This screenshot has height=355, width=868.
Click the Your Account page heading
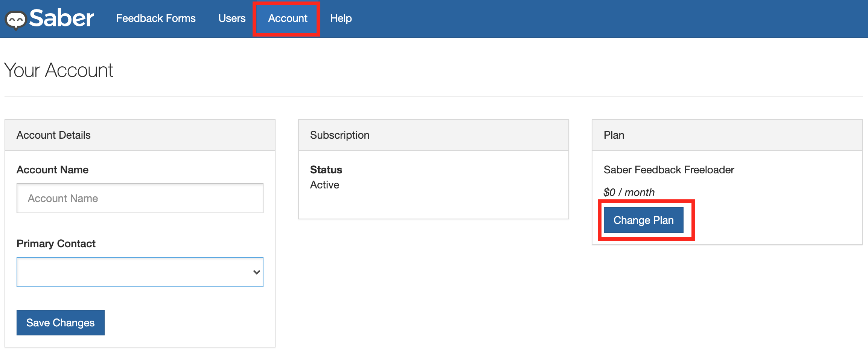[59, 70]
